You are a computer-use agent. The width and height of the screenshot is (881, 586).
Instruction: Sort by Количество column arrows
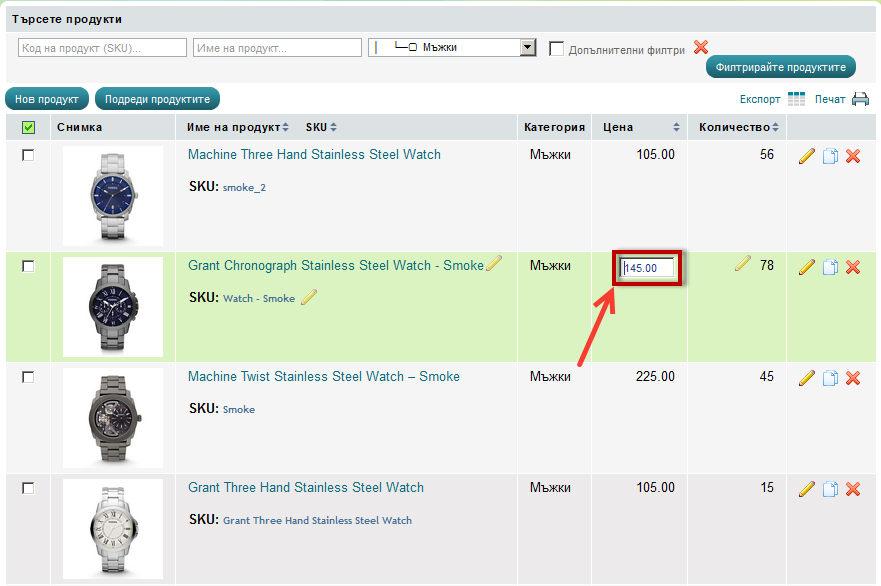(776, 127)
